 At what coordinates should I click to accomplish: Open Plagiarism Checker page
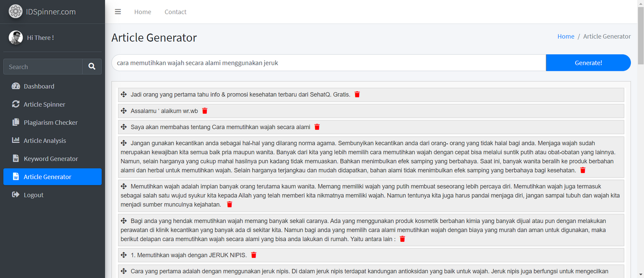tap(52, 122)
